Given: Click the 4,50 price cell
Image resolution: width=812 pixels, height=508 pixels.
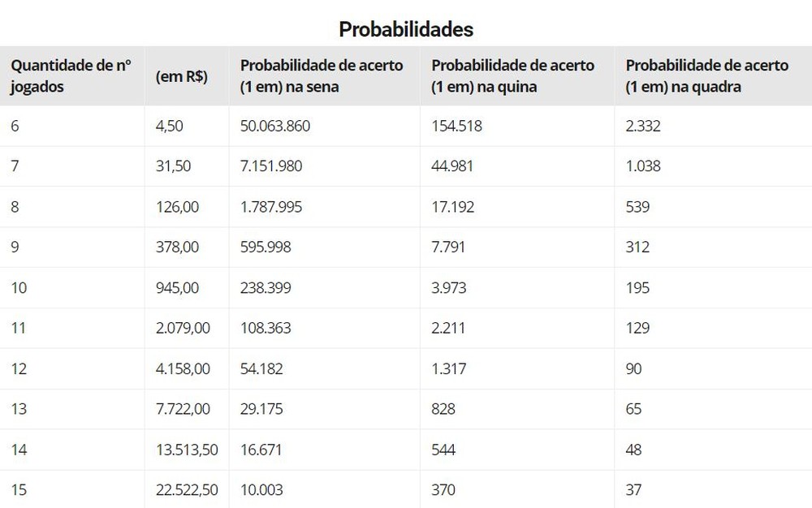Looking at the screenshot, I should 171,127.
